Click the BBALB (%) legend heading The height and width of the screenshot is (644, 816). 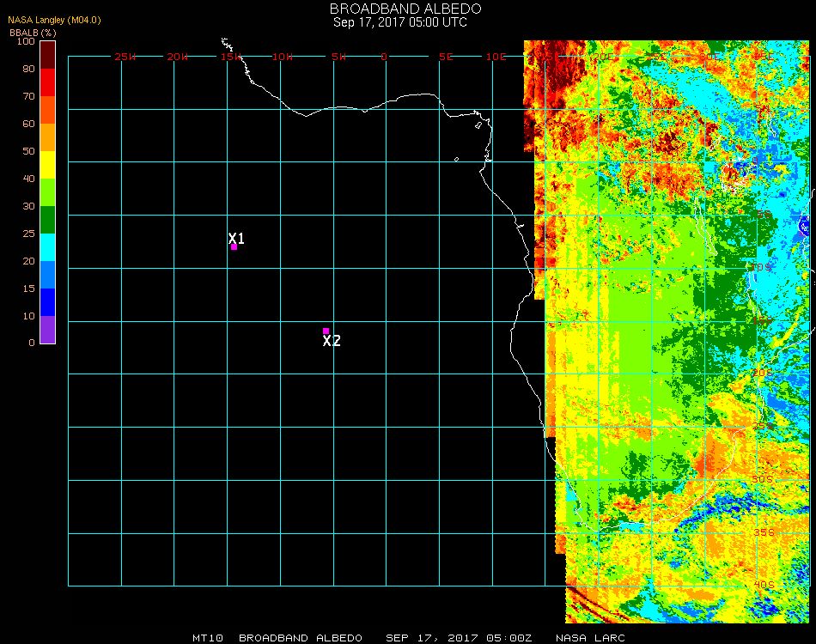(x=33, y=32)
